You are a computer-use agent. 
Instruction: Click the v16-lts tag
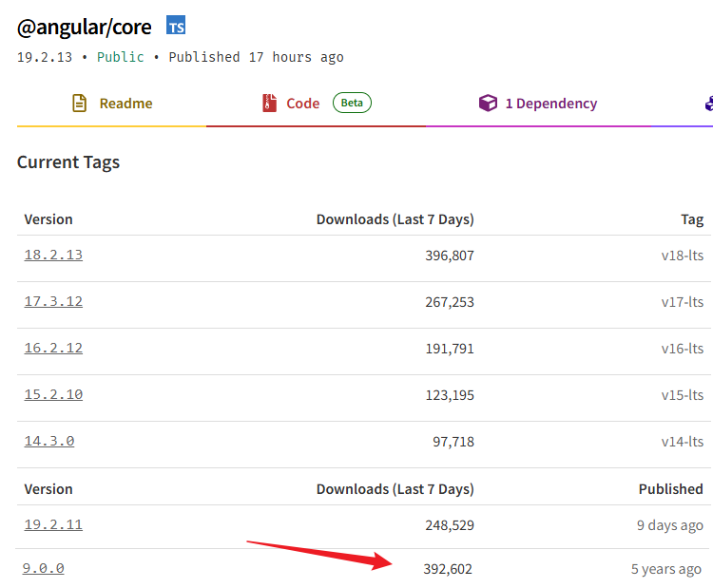682,349
